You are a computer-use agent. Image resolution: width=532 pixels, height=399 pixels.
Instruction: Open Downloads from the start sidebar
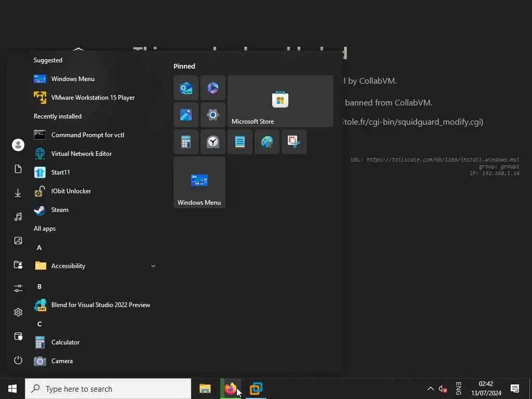click(18, 193)
